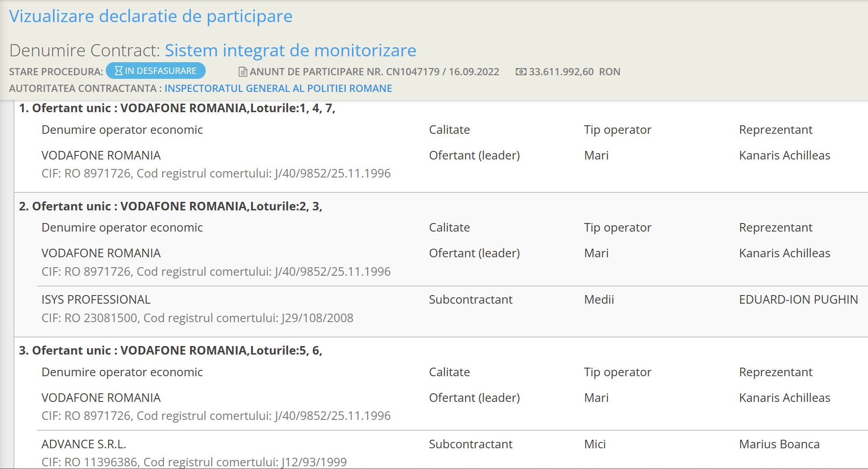Click the 33.611.992,60 RON contract value
Screen dimensions: 868x469
(574, 72)
